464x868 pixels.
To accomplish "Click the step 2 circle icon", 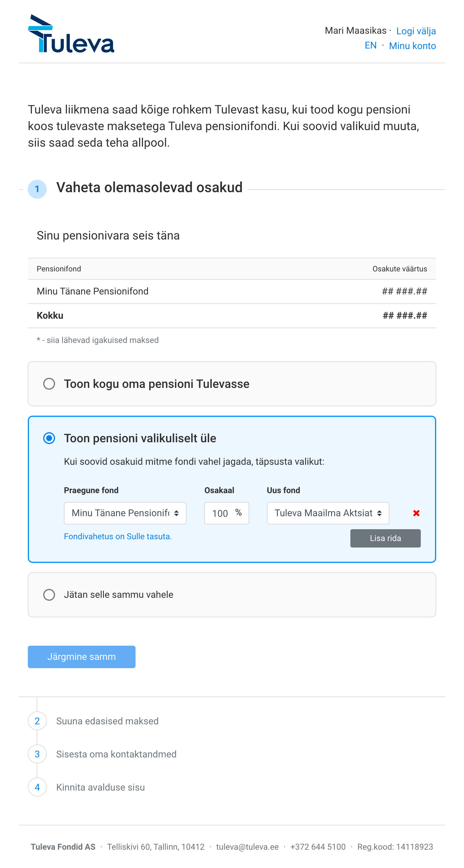I will [37, 721].
